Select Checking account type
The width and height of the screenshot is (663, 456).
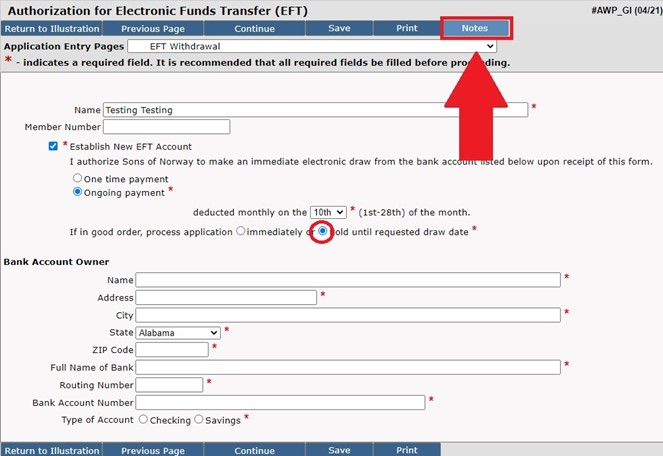(x=143, y=420)
